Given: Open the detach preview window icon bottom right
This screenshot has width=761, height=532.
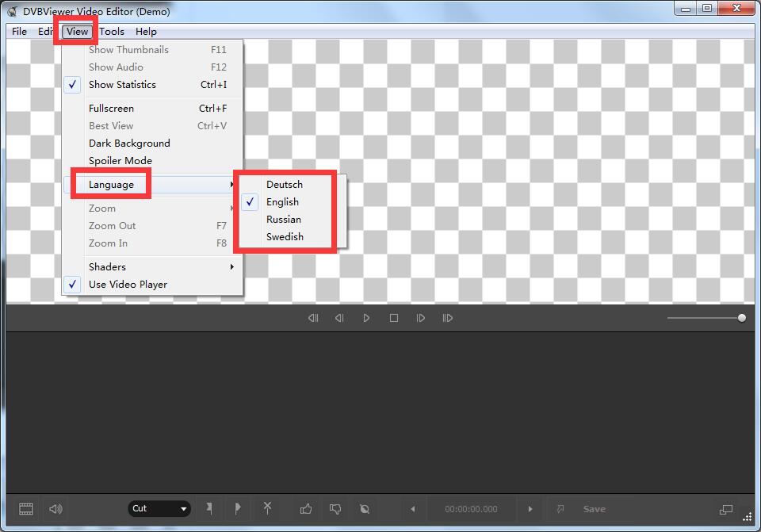Looking at the screenshot, I should [726, 509].
